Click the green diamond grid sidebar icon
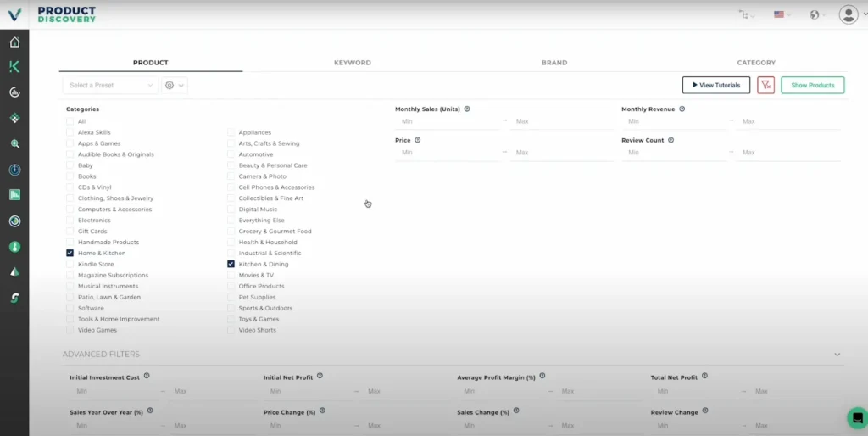 pos(15,118)
